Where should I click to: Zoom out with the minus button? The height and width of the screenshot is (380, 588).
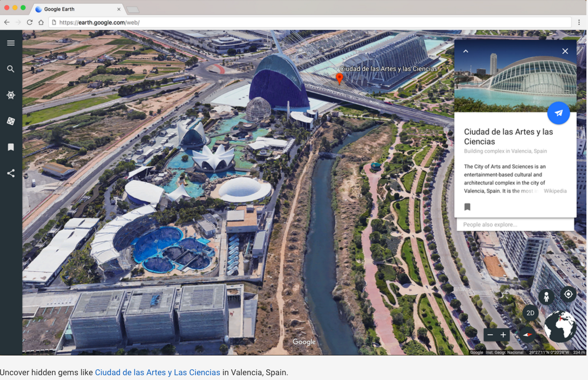coord(490,335)
